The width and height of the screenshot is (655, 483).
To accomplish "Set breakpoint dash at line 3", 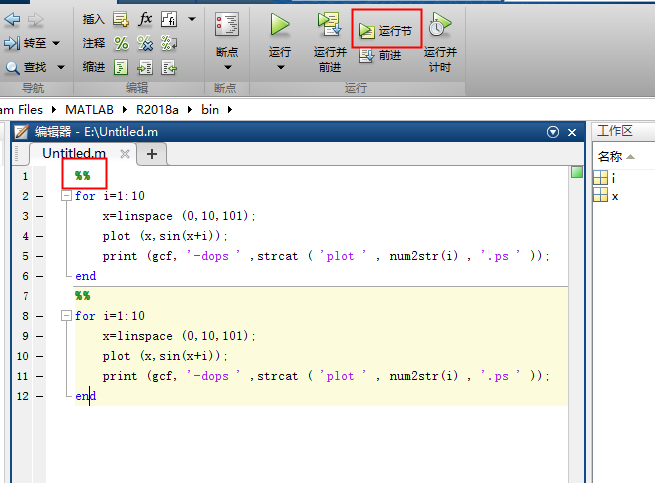I will point(40,216).
